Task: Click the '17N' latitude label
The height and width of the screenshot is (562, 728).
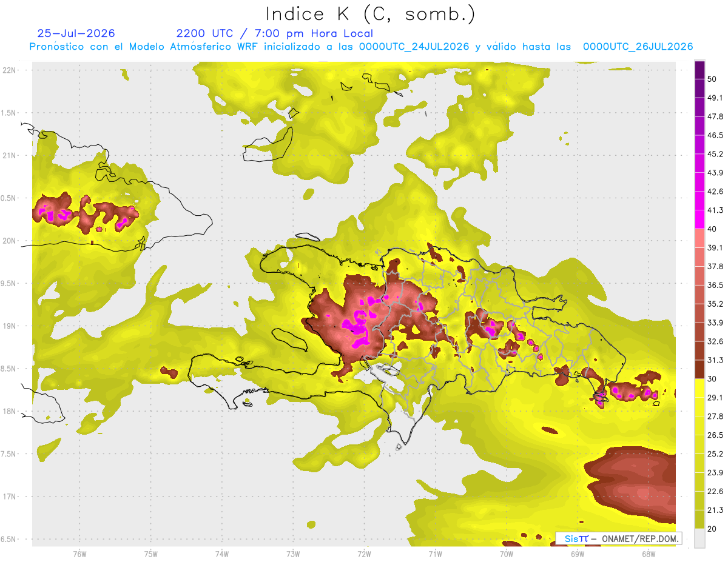Action: click(x=8, y=497)
